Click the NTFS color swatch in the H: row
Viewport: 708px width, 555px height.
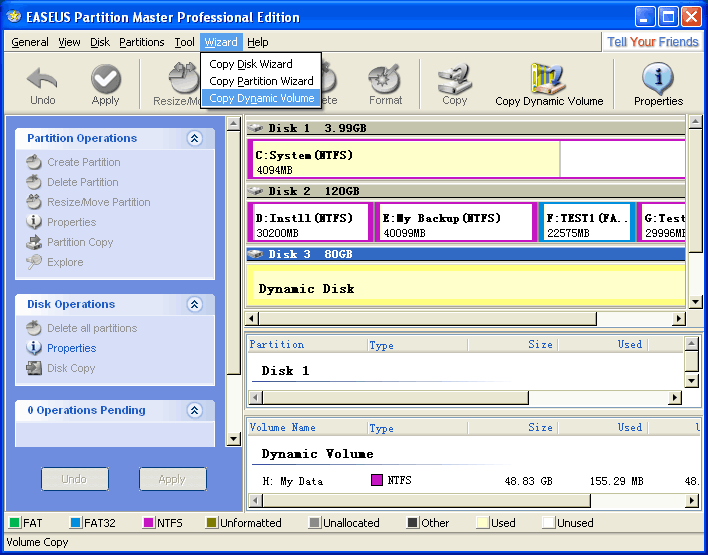pyautogui.click(x=377, y=480)
